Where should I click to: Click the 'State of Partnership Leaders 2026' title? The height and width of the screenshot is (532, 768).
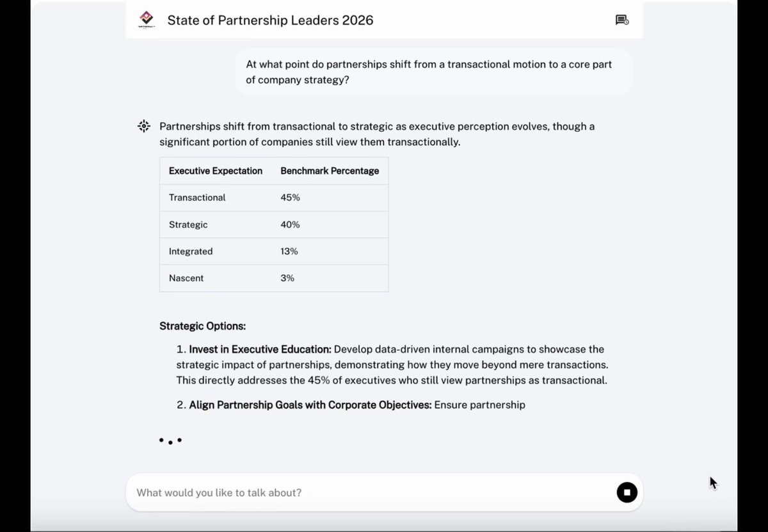[x=270, y=20]
